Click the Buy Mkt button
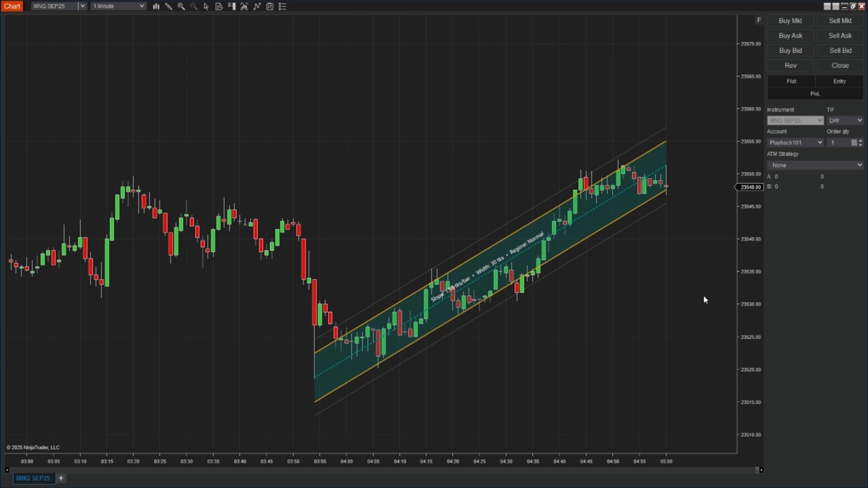The height and width of the screenshot is (488, 868). pyautogui.click(x=790, y=21)
